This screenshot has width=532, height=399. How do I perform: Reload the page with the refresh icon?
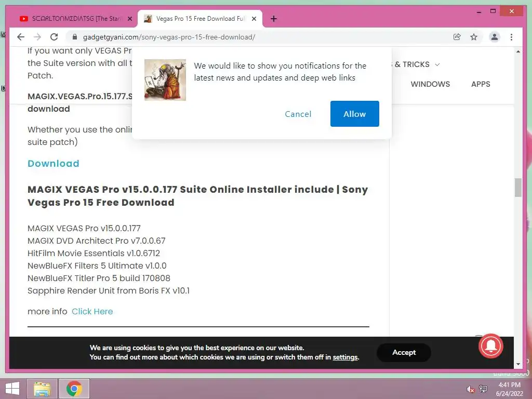coord(54,37)
